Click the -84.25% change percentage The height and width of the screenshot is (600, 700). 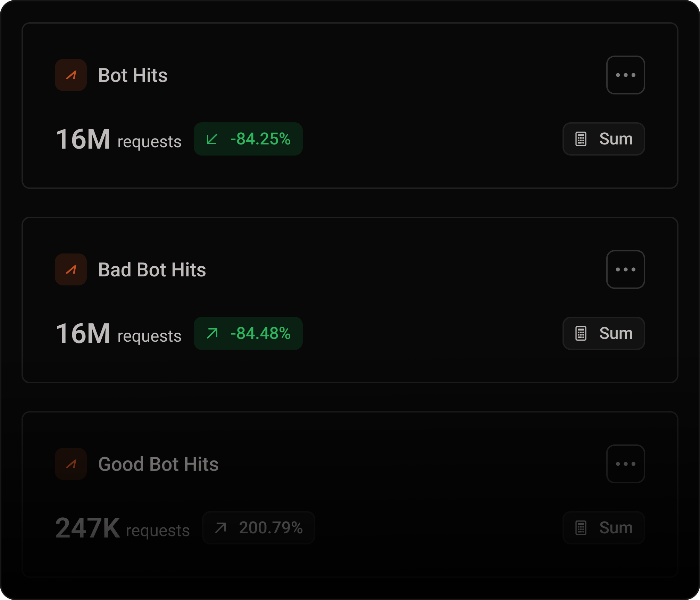coord(261,139)
